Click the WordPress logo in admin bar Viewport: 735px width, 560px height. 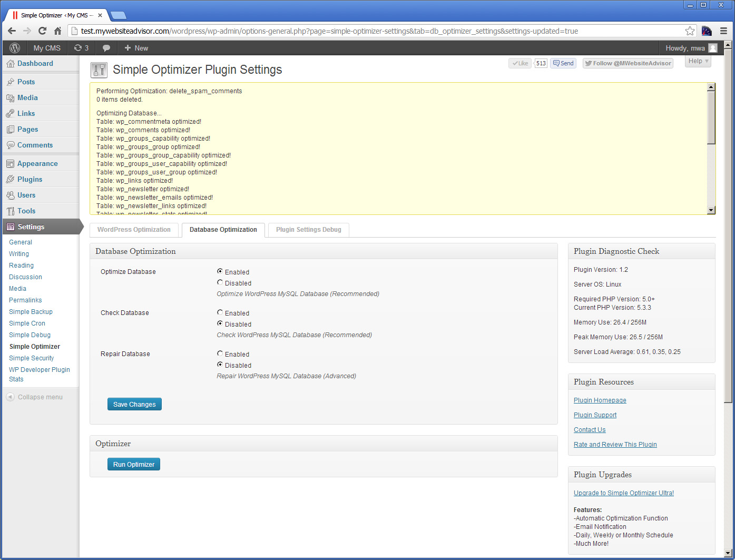click(x=15, y=48)
